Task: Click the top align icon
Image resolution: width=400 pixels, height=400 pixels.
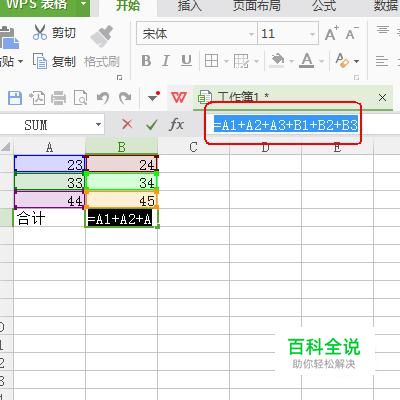Action: pyautogui.click(x=383, y=31)
